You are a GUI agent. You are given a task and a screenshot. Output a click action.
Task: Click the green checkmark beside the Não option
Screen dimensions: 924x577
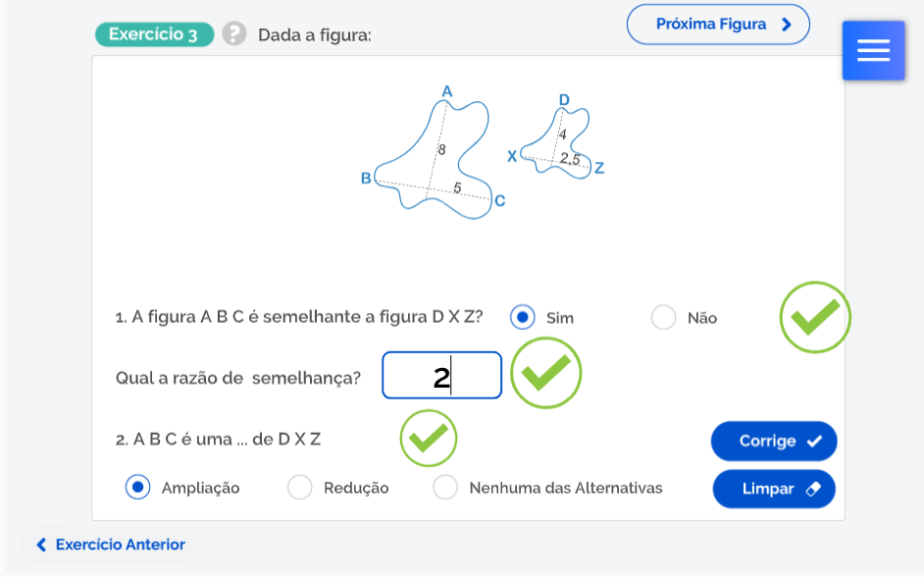pyautogui.click(x=815, y=317)
